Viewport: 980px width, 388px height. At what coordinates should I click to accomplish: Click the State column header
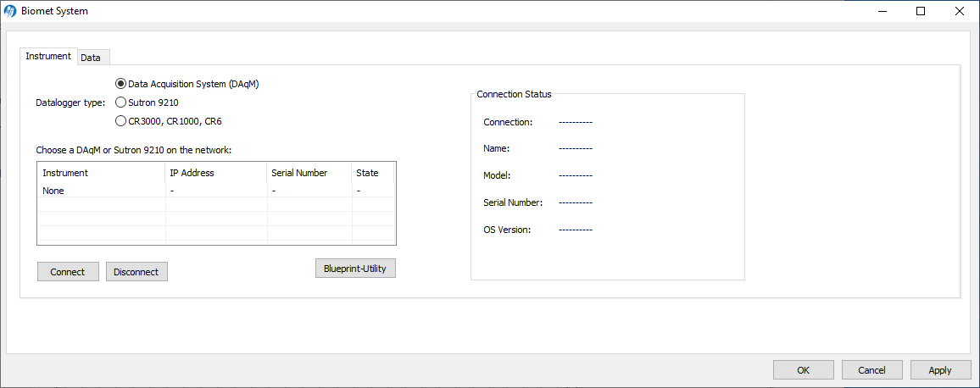tap(373, 173)
